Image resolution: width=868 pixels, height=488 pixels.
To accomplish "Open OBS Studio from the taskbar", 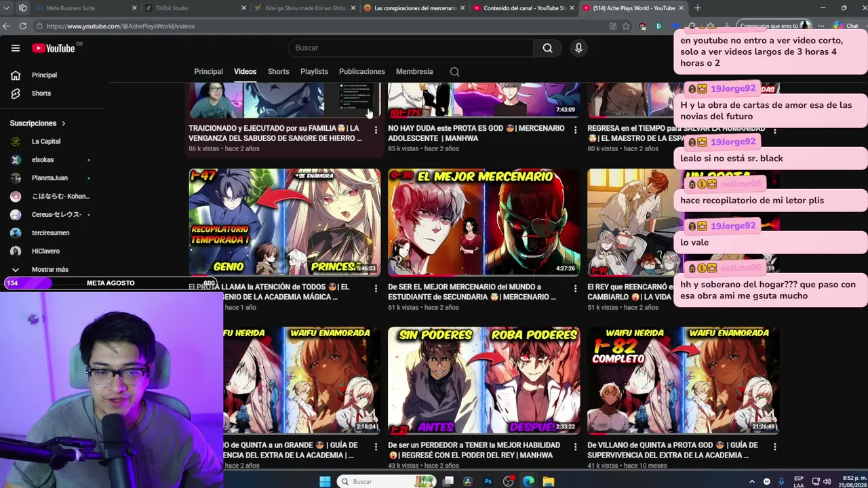I will 508,481.
